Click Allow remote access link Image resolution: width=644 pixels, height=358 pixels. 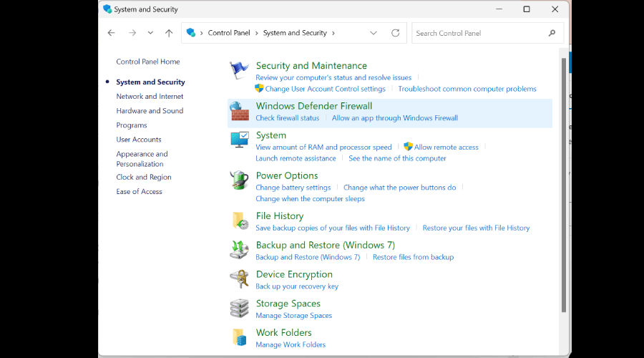(x=446, y=147)
